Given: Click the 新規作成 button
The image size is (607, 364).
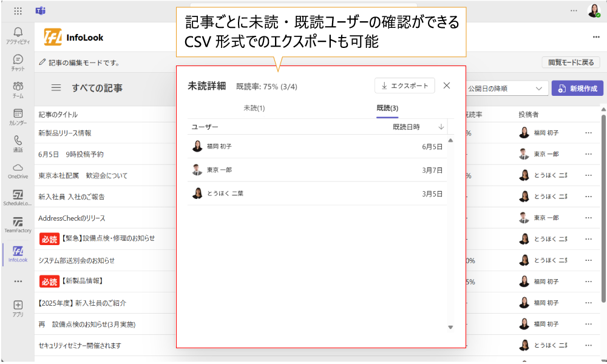Looking at the screenshot, I should pyautogui.click(x=577, y=89).
